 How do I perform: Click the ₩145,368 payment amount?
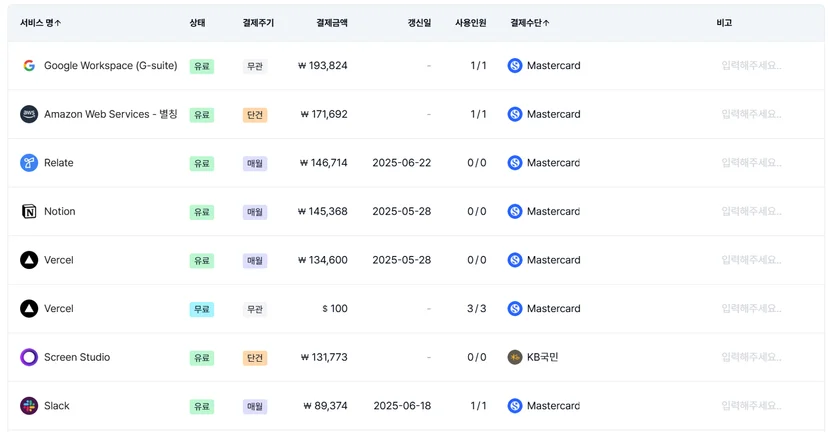323,211
